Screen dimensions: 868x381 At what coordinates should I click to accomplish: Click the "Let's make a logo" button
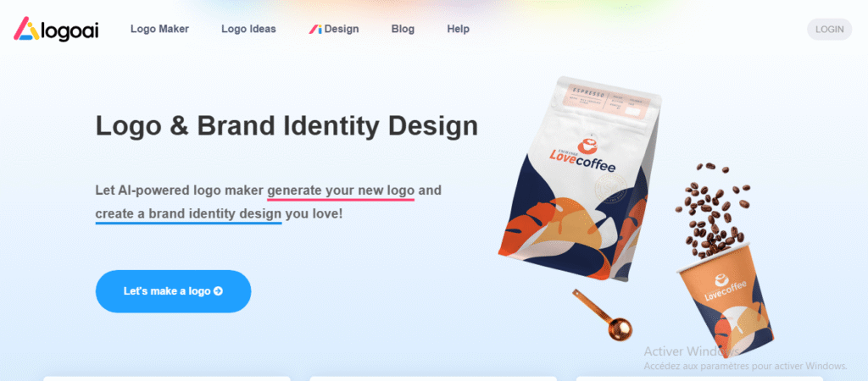[173, 291]
